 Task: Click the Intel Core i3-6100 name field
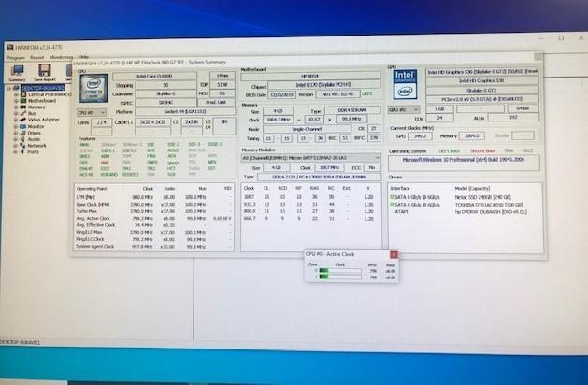pyautogui.click(x=154, y=76)
